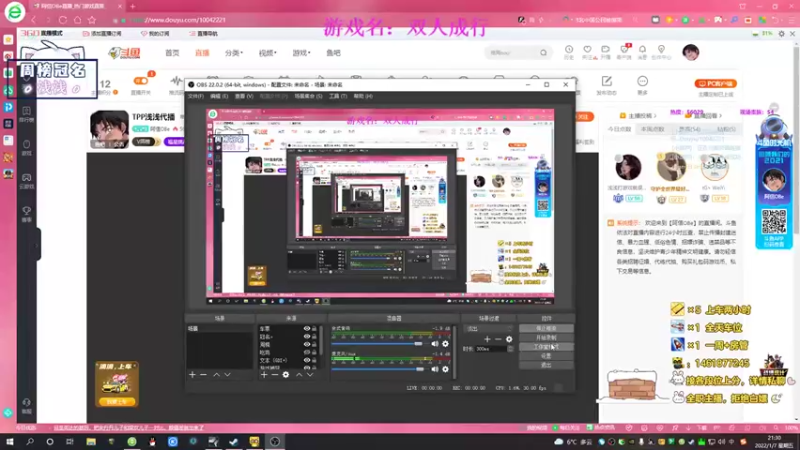Go to browser home page icon
The image size is (800, 450).
[77, 20]
